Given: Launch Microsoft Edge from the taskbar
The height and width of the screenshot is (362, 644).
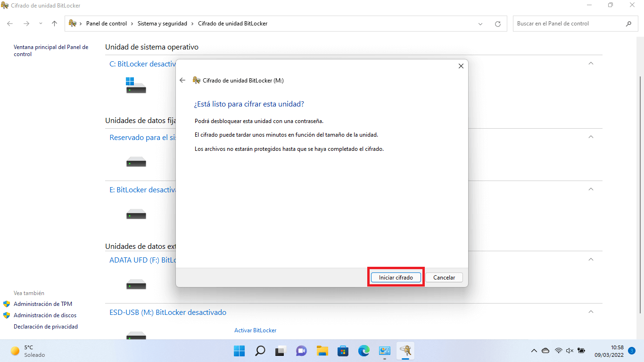Looking at the screenshot, I should [364, 351].
